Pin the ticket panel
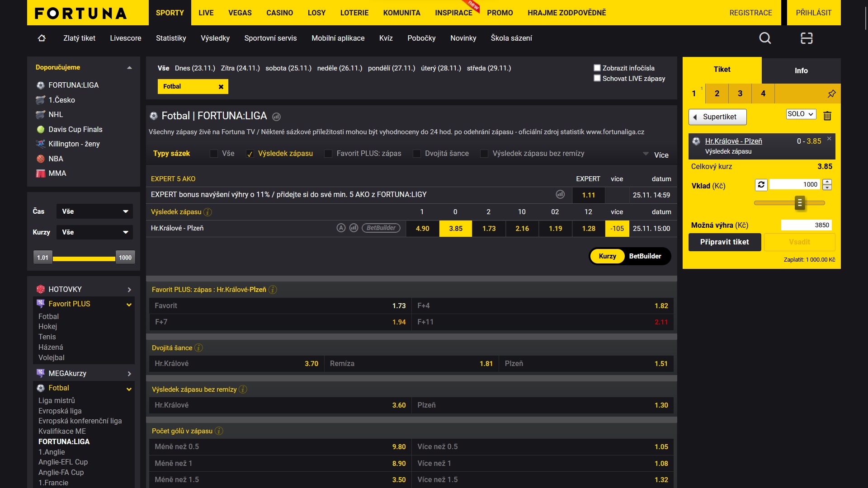Screen dimensions: 868x488 pos(831,94)
